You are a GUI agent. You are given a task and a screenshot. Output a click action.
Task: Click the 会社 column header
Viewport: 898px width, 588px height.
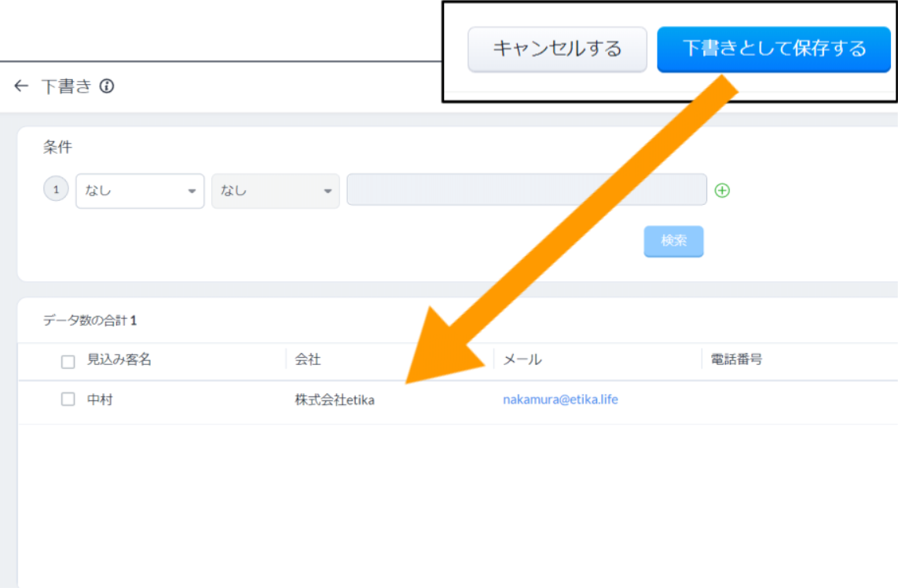[307, 360]
